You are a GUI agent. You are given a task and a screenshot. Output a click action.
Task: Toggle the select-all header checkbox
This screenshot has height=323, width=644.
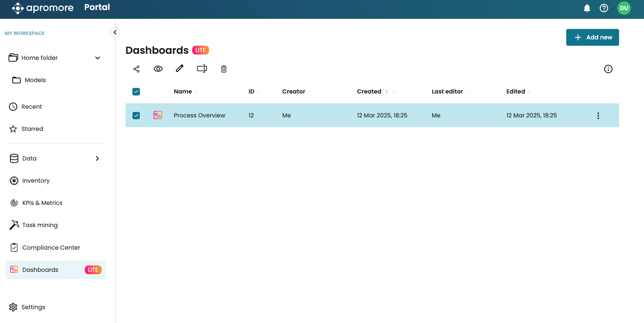tap(136, 92)
